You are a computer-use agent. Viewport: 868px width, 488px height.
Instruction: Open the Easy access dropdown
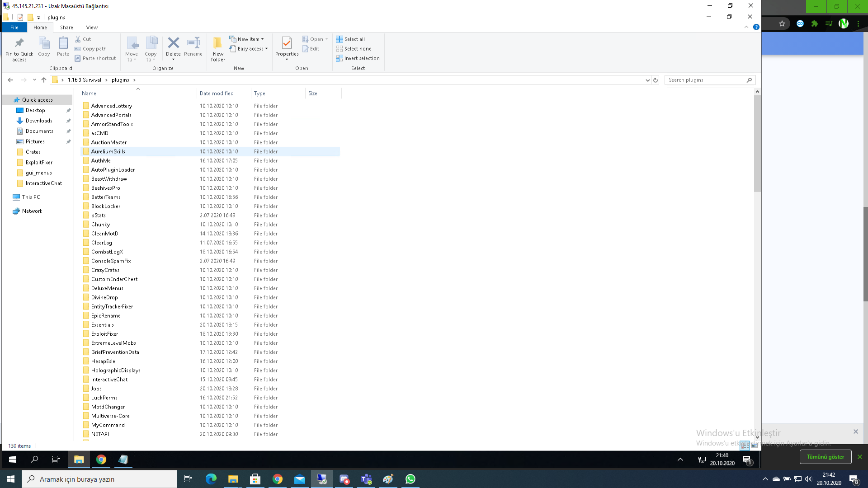tap(249, 49)
